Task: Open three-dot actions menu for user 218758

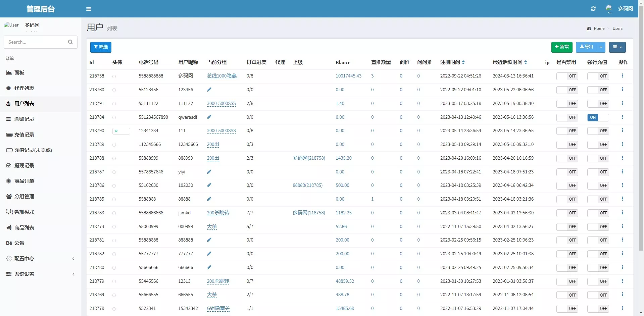Action: pos(622,76)
